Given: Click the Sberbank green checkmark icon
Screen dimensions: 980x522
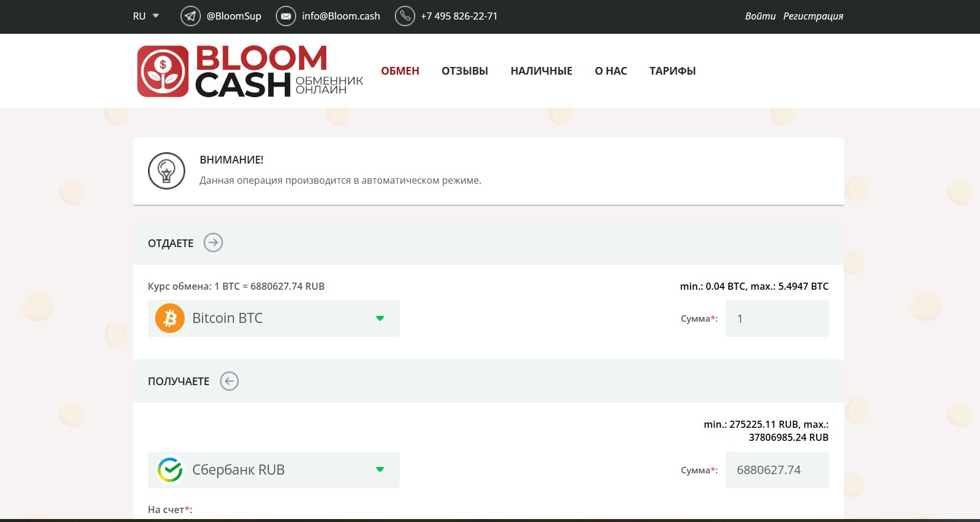Looking at the screenshot, I should click(170, 470).
